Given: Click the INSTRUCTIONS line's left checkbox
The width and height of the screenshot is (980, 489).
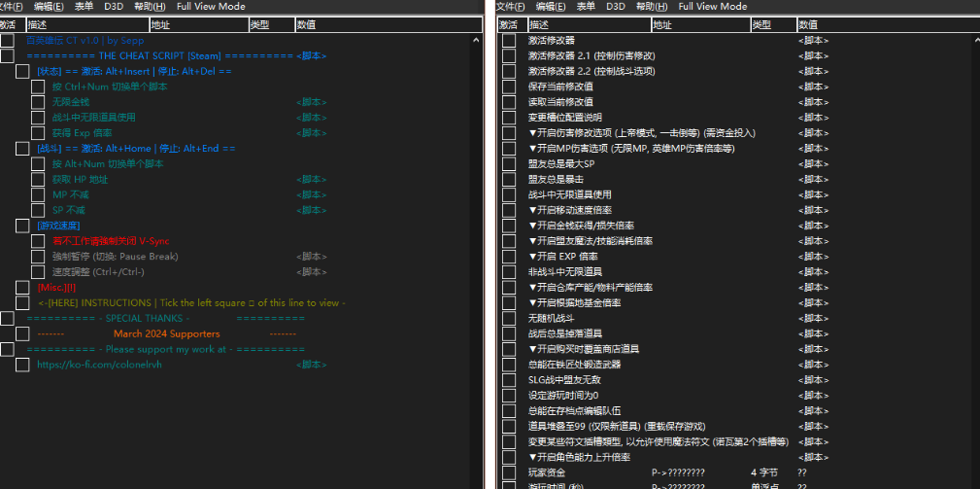Looking at the screenshot, I should tap(22, 303).
